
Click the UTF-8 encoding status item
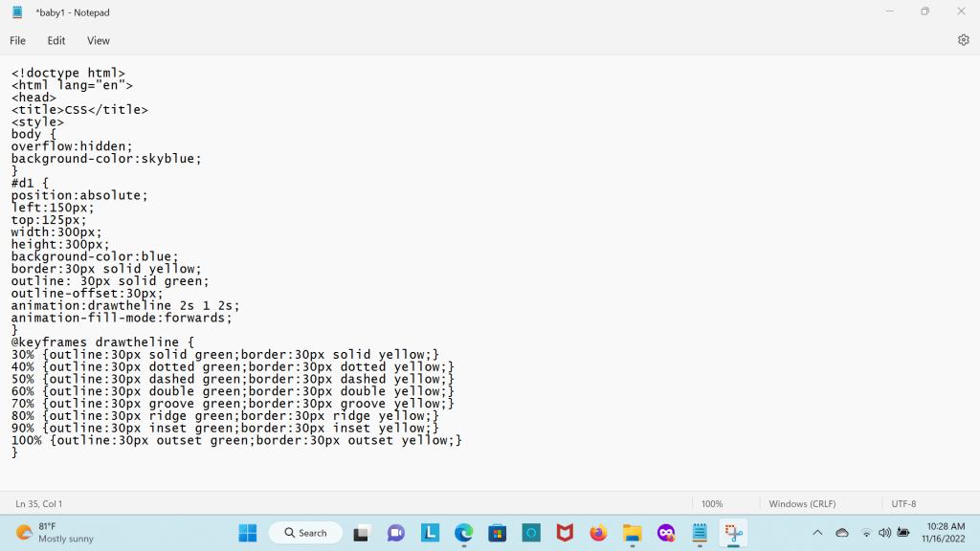903,503
